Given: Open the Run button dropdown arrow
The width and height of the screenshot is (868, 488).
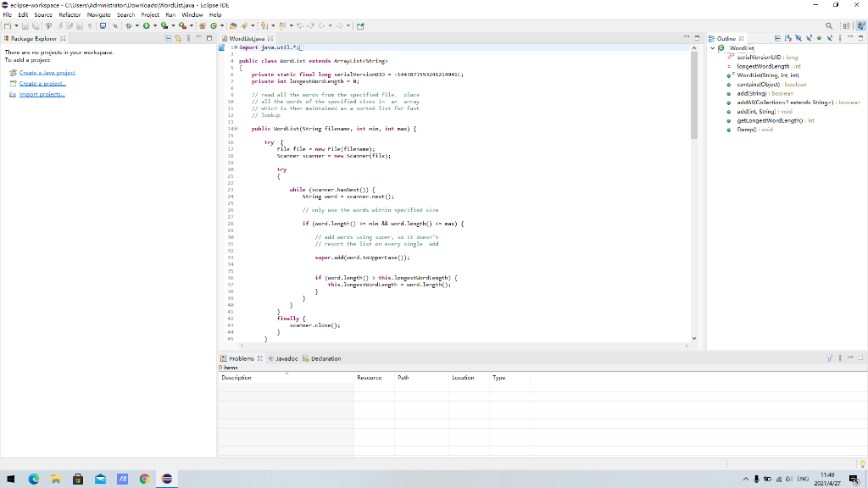Looking at the screenshot, I should pos(153,25).
